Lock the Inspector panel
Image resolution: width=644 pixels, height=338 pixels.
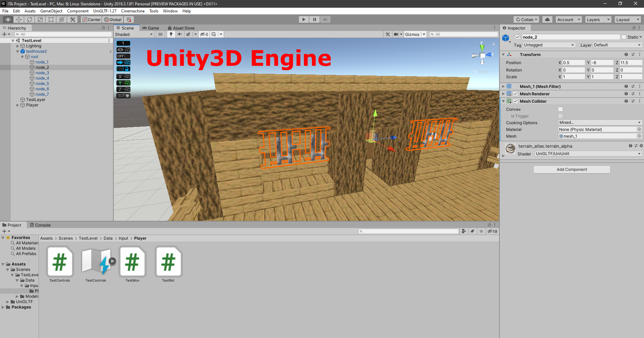tap(634, 28)
